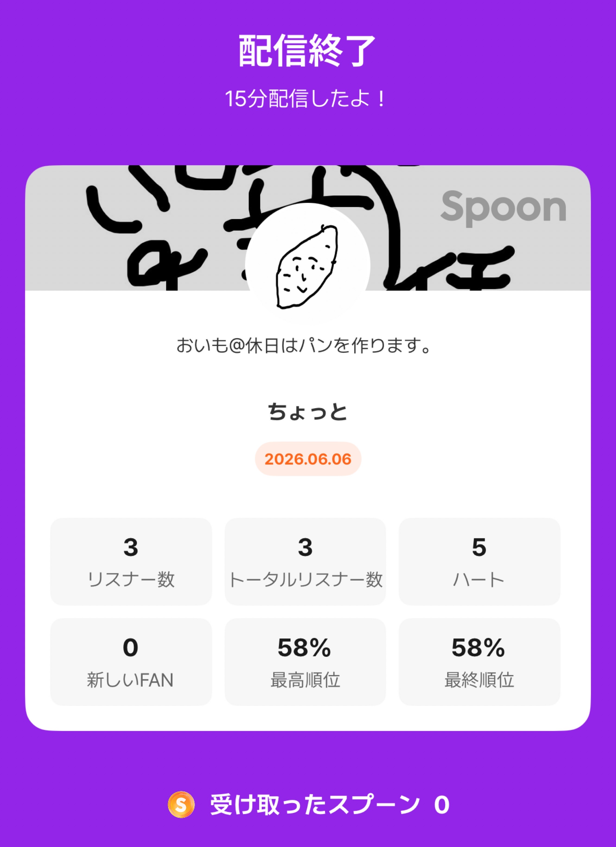Select the トータルリスナー数 stat card
This screenshot has height=847, width=616.
pyautogui.click(x=305, y=561)
